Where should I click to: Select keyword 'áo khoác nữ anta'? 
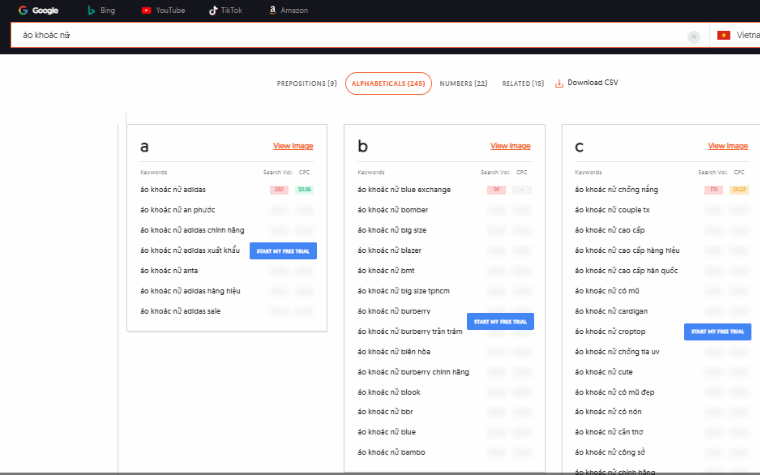[169, 270]
